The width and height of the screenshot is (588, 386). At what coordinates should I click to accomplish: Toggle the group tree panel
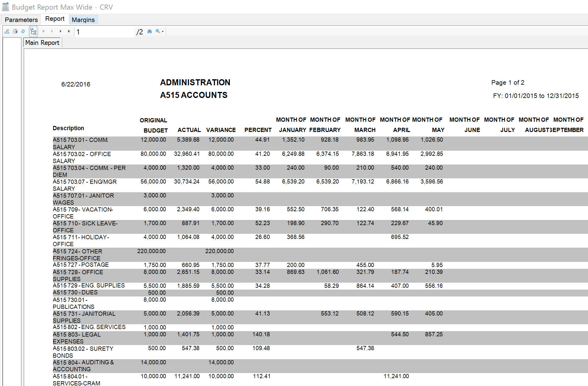click(33, 31)
